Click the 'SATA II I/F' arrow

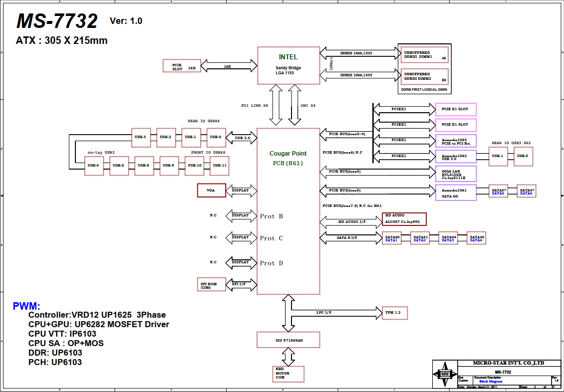click(351, 238)
